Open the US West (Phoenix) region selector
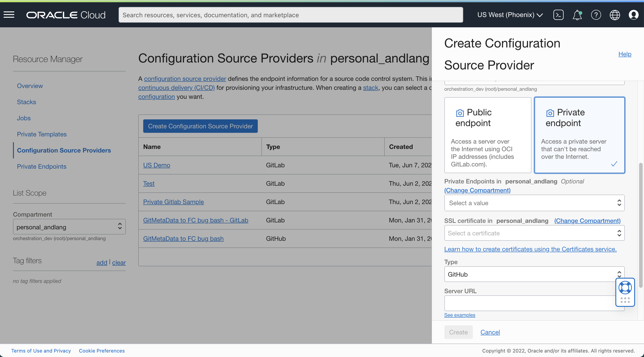The height and width of the screenshot is (357, 644). coord(510,15)
